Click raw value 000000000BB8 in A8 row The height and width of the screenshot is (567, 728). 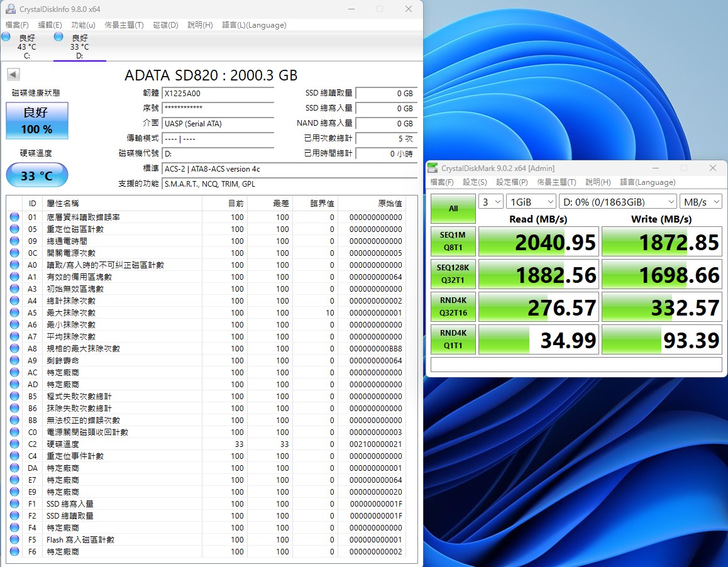click(375, 348)
